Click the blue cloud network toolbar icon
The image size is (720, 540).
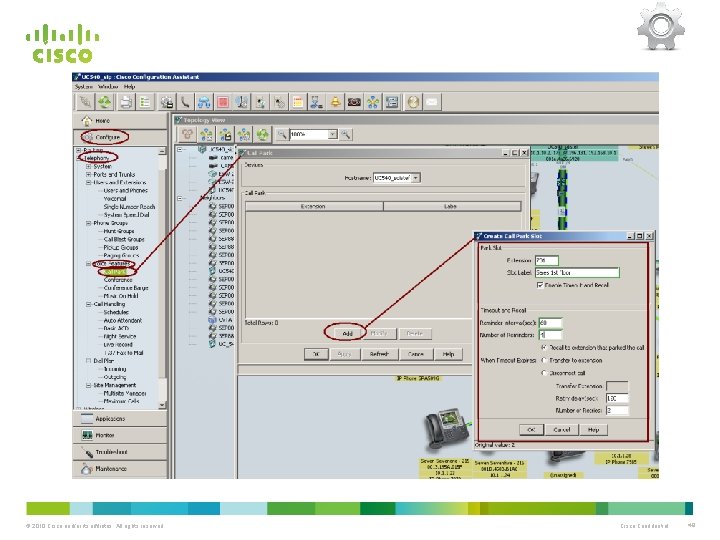click(x=204, y=102)
